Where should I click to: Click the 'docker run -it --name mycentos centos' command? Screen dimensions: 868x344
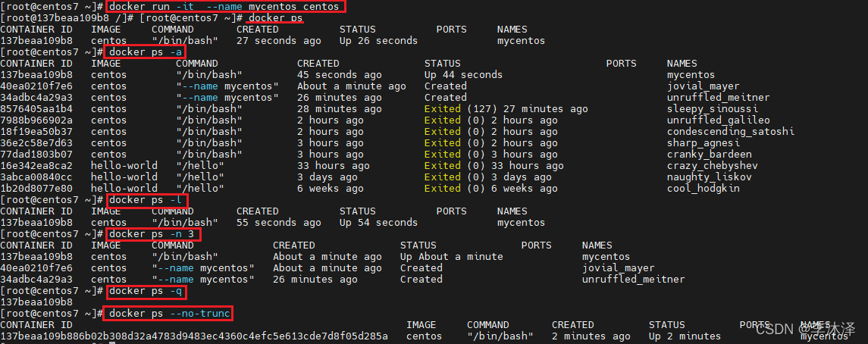tap(224, 7)
